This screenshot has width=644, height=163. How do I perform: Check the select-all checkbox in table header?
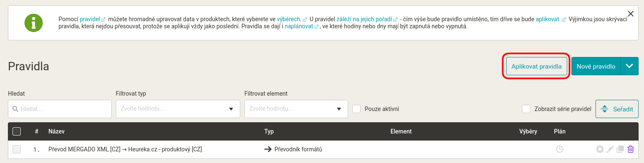click(17, 131)
